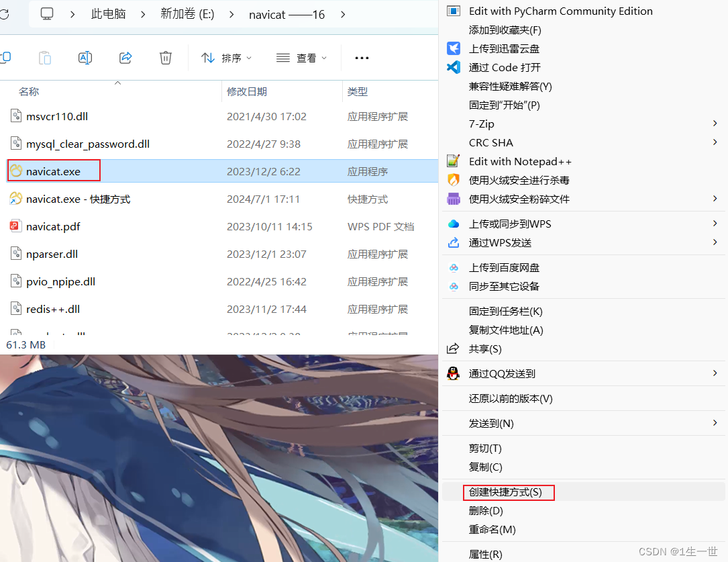Click the 迅雷云盘 upload icon
This screenshot has height=562, width=728.
[x=454, y=48]
